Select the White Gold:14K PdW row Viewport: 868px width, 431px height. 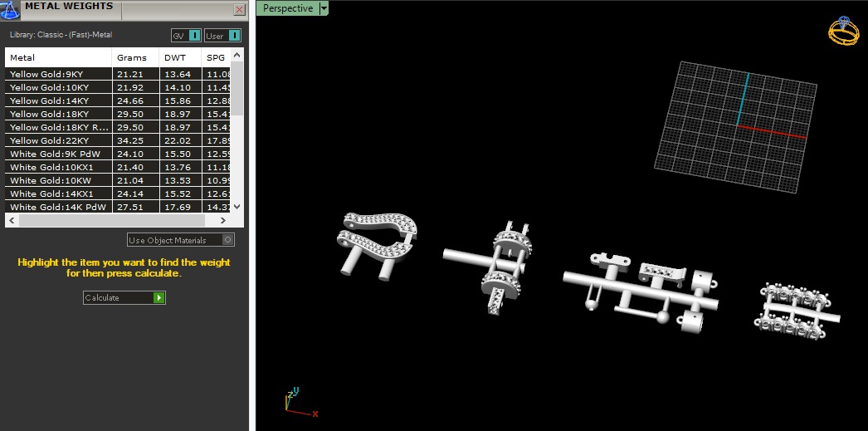pyautogui.click(x=118, y=207)
